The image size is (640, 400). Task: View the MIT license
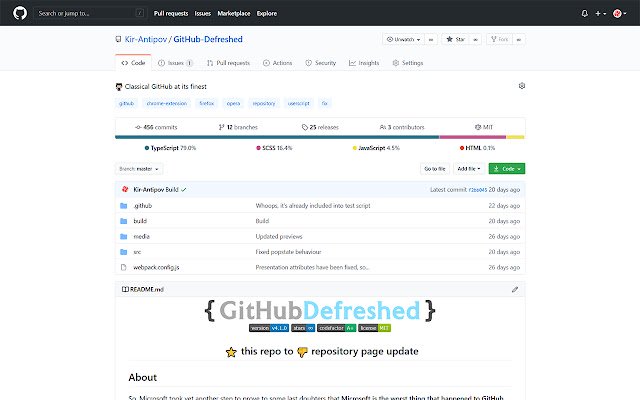tap(484, 127)
